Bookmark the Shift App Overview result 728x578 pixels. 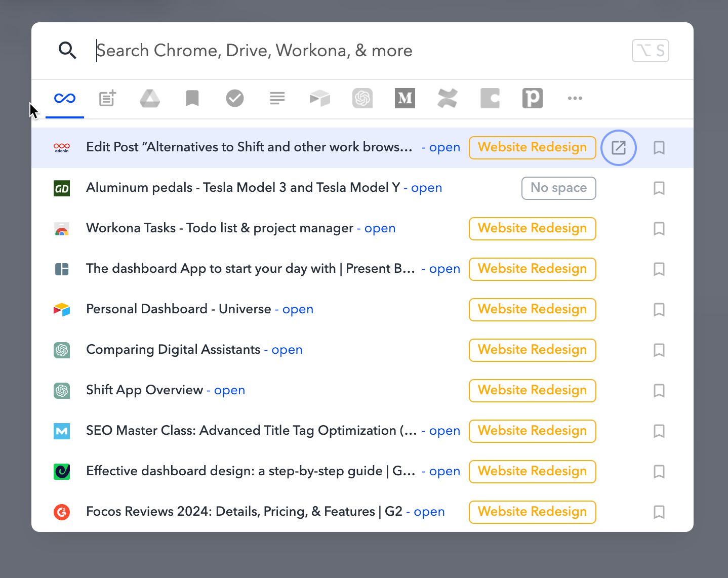[659, 391]
